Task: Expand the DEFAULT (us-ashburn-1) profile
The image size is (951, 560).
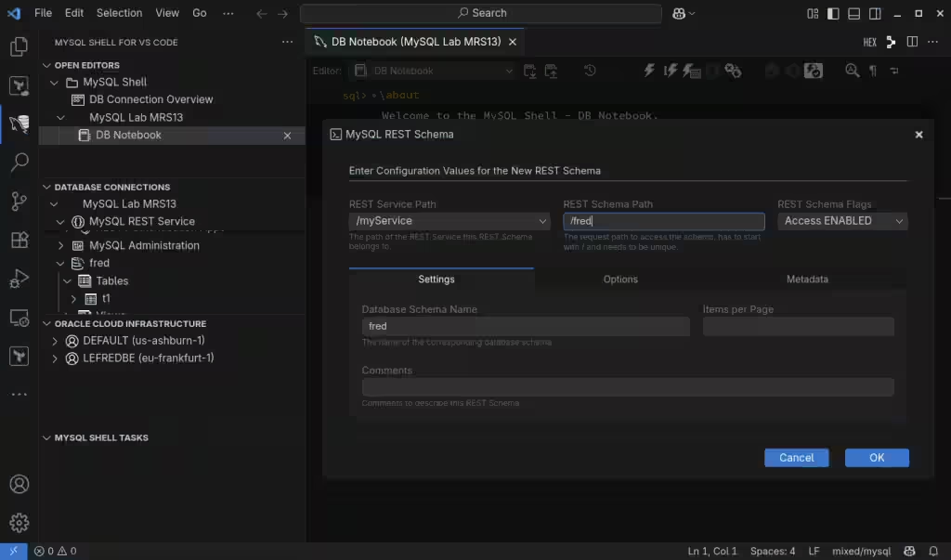Action: (x=56, y=341)
